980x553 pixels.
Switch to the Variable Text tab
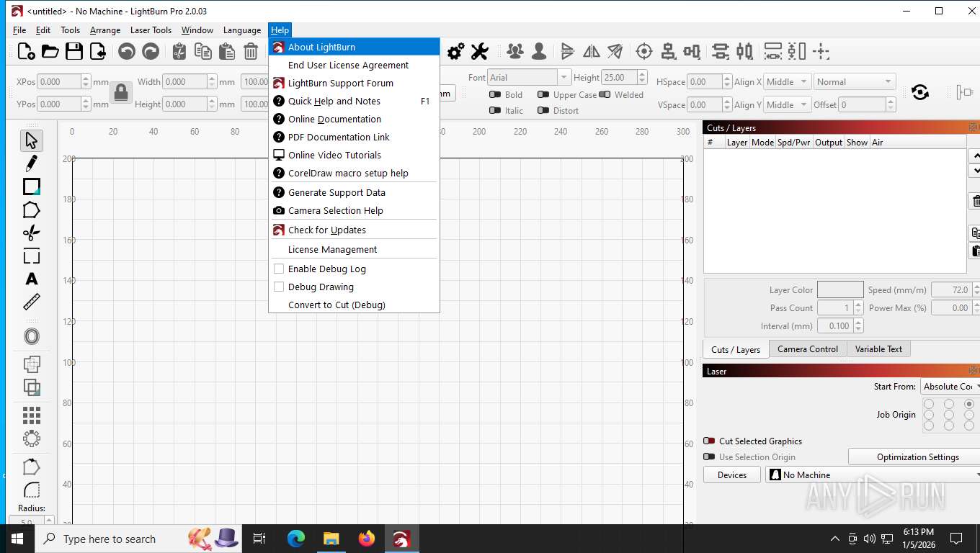coord(878,349)
